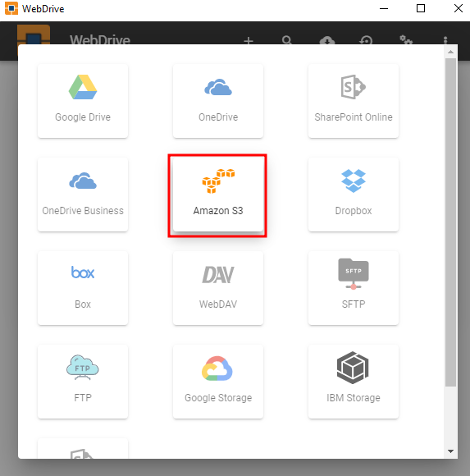Pick the Box storage card
This screenshot has width=470, height=476.
click(x=83, y=288)
